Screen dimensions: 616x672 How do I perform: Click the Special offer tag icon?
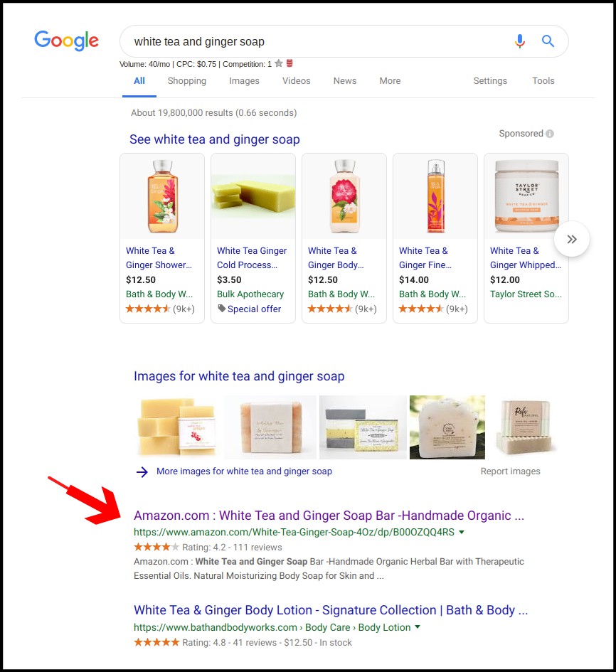click(x=222, y=308)
